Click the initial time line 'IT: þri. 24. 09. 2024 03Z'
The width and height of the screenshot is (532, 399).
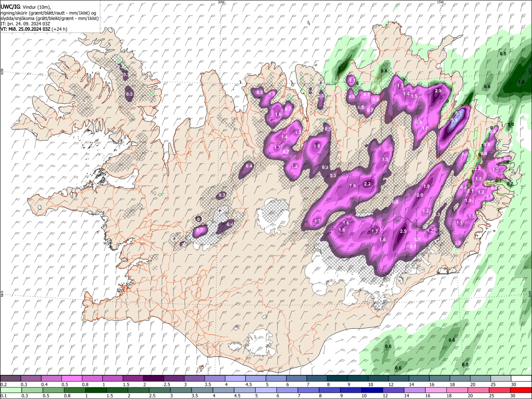point(25,24)
